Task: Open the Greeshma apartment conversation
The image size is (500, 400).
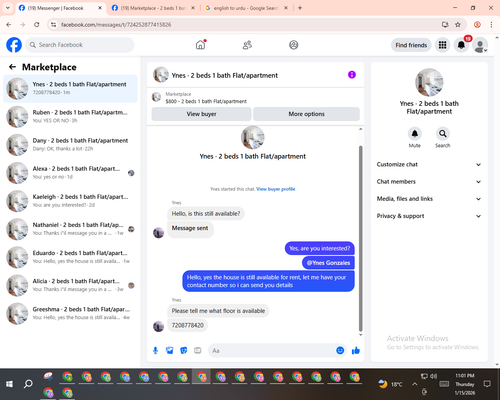Action: pos(70,313)
